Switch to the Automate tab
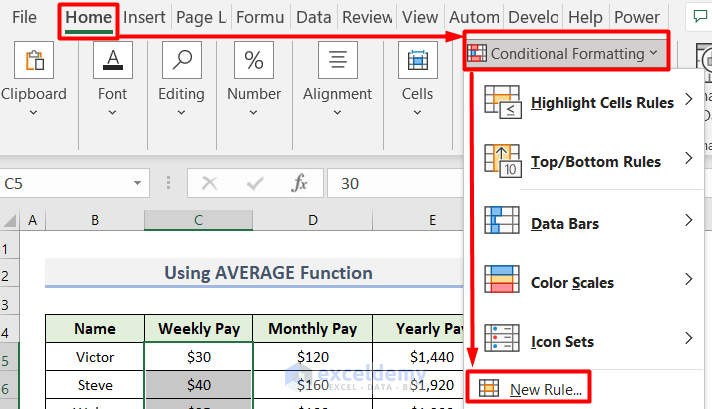 coord(474,17)
